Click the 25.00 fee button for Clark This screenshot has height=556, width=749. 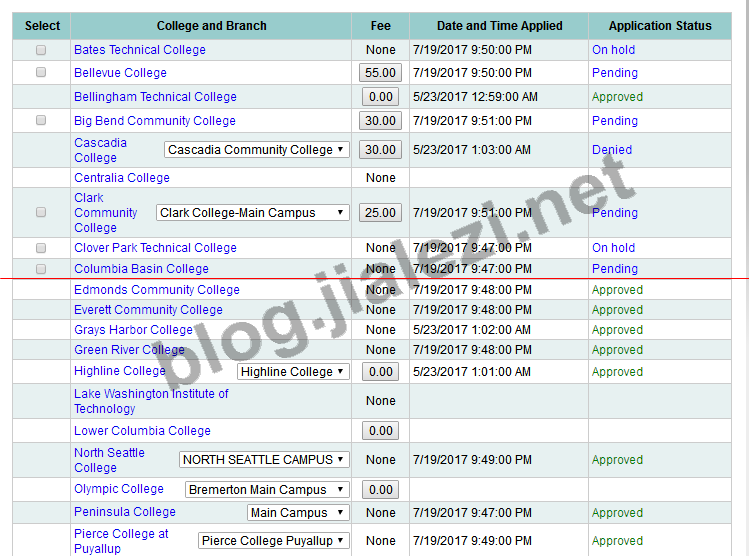pyautogui.click(x=380, y=213)
